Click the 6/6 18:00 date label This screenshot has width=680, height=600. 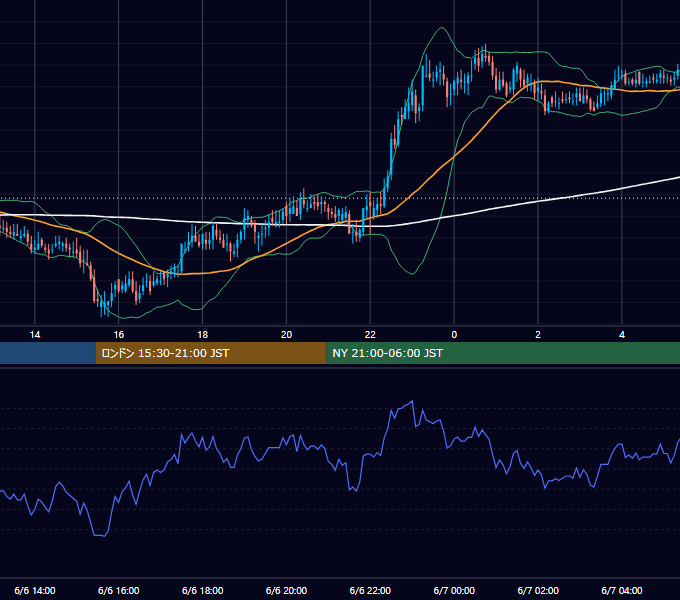point(203,590)
